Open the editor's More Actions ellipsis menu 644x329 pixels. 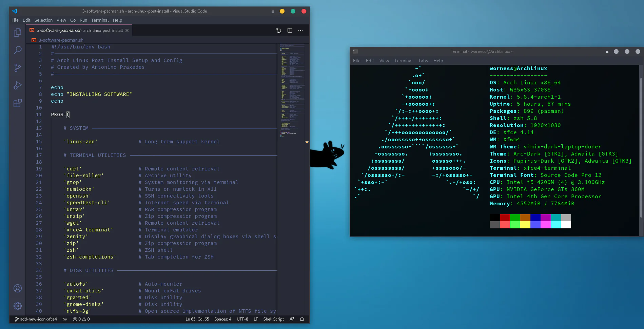(300, 30)
